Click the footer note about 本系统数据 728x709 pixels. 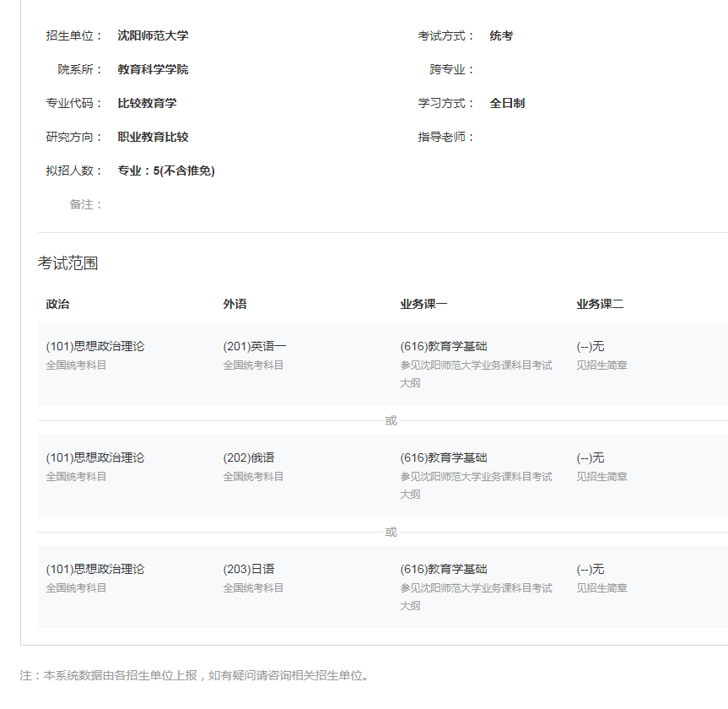click(x=194, y=675)
